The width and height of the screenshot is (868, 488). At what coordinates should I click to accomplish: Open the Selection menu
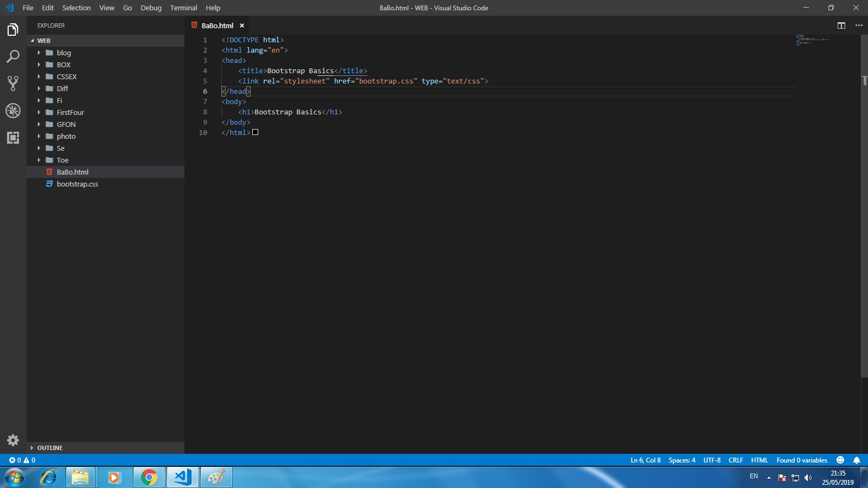(x=76, y=8)
